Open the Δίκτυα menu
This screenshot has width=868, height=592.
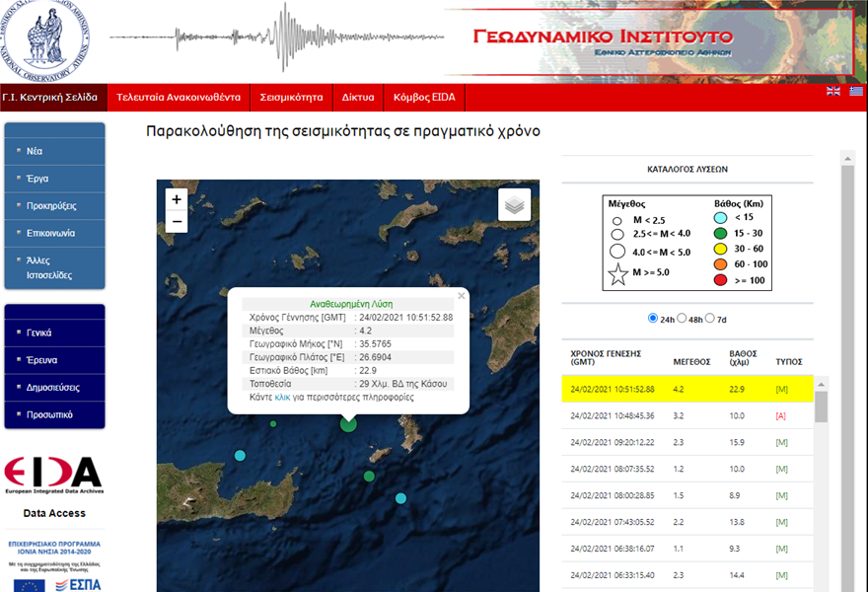pyautogui.click(x=358, y=98)
